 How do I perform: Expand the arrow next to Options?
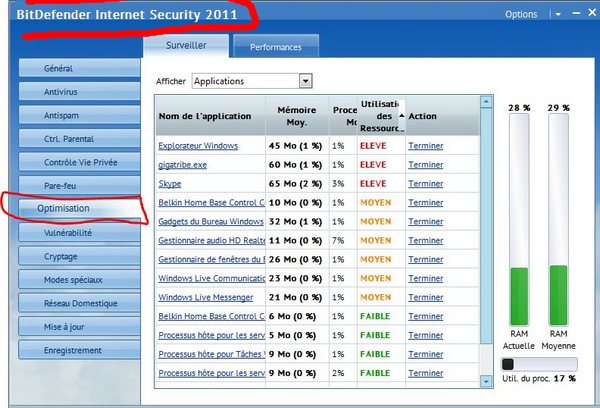pyautogui.click(x=558, y=15)
